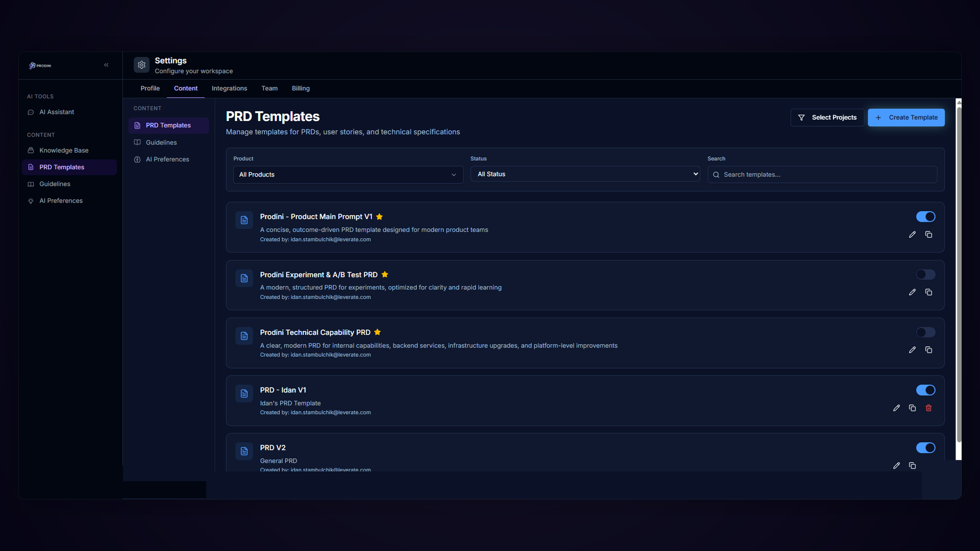The image size is (980, 551).
Task: Go to the Billing tab
Action: 301,88
